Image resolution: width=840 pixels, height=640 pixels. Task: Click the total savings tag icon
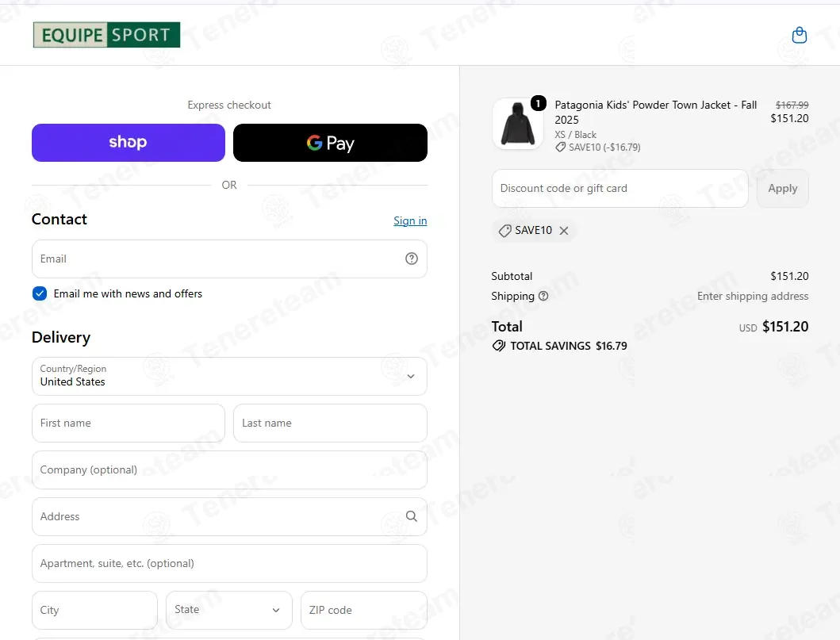coord(499,346)
